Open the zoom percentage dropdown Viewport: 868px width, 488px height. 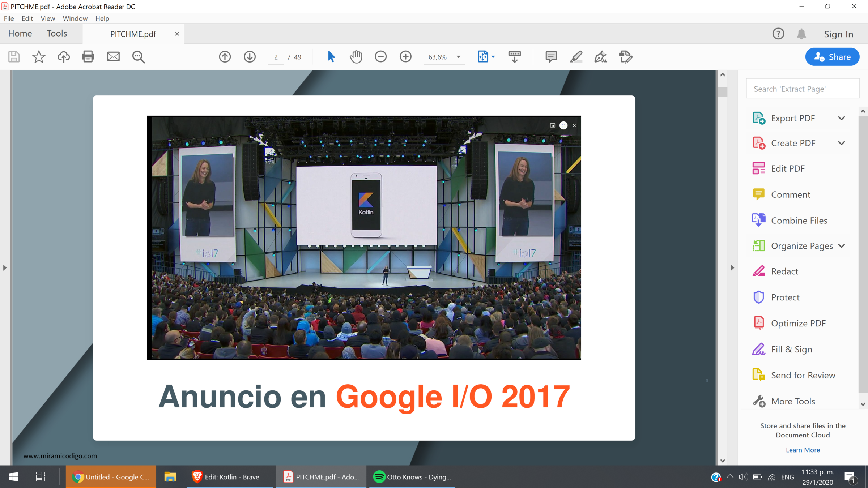(x=458, y=57)
